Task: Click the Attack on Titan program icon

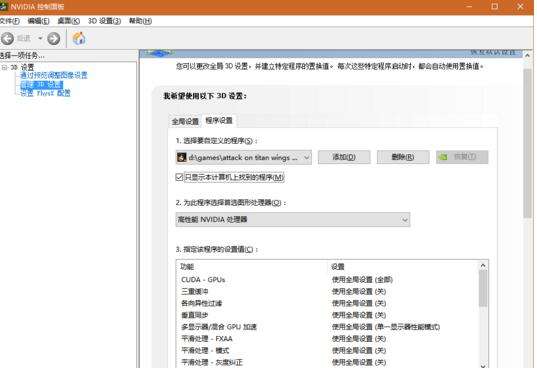Action: click(x=182, y=157)
